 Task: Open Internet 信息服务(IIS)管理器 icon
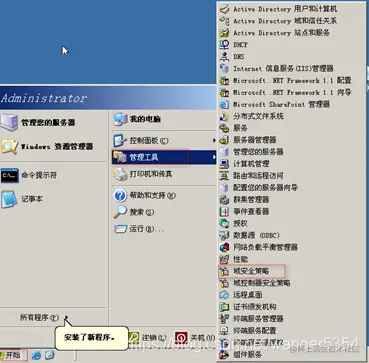coord(225,69)
